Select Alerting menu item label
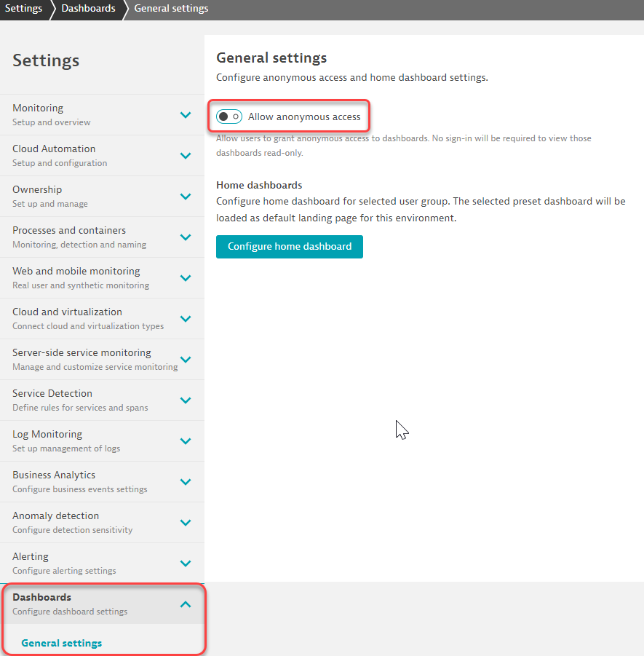Image resolution: width=644 pixels, height=656 pixels. click(31, 557)
